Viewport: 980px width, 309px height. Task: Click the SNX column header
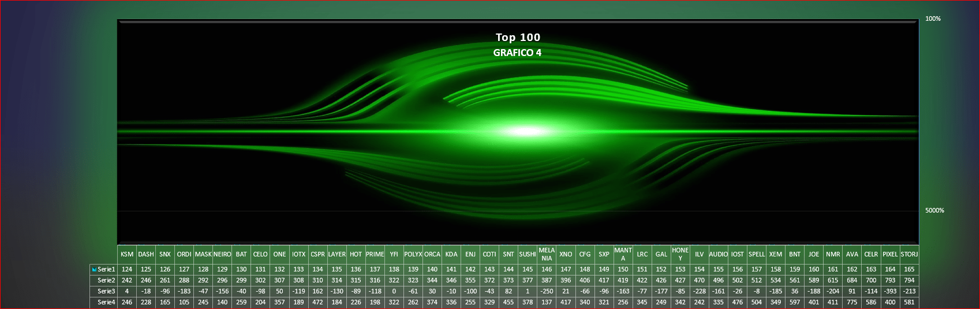[x=165, y=254]
